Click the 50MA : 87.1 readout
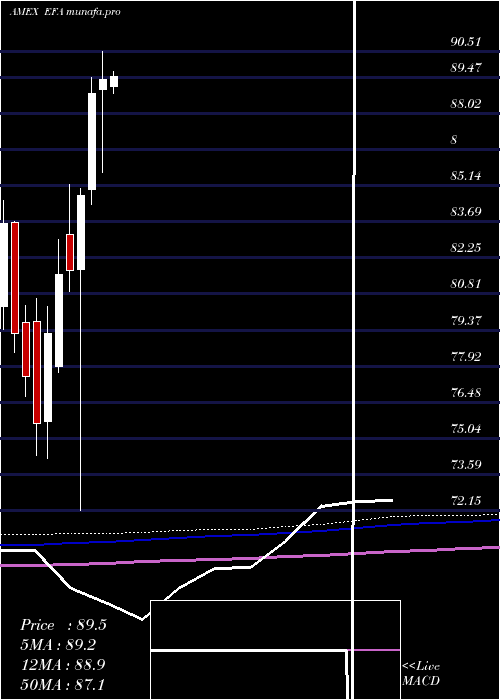Screen dimensions: 500x700 click(63, 684)
